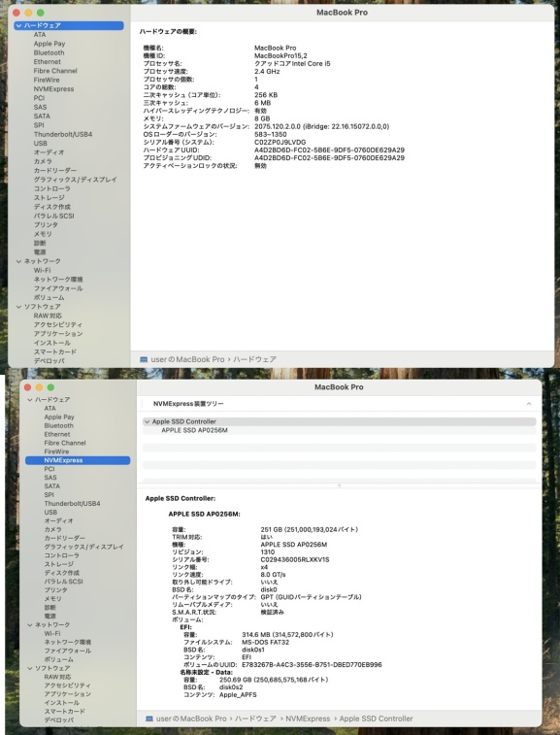Screen dimensions: 560x735
Task: Click ハードウェア in the hardware overview path bar
Action: tap(254, 359)
